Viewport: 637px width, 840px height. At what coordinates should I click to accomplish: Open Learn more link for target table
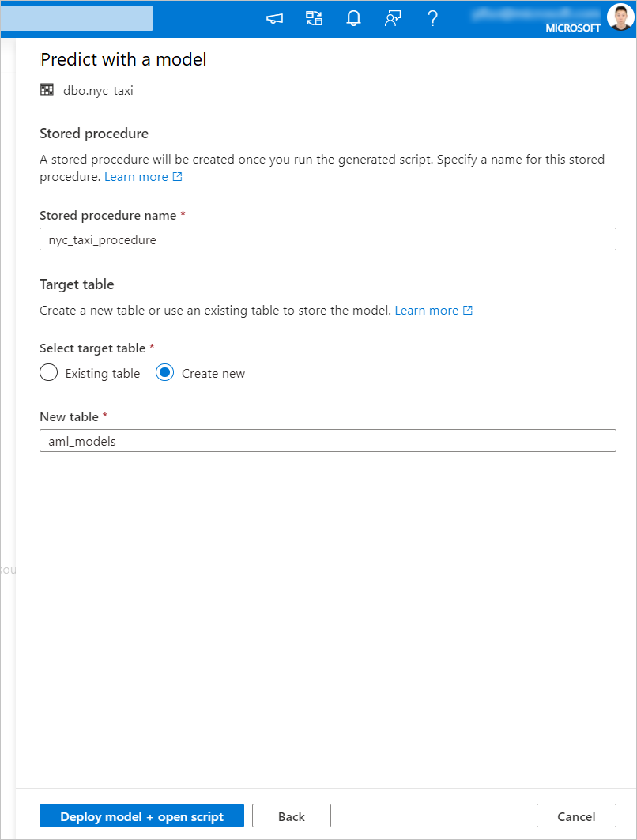pos(426,311)
